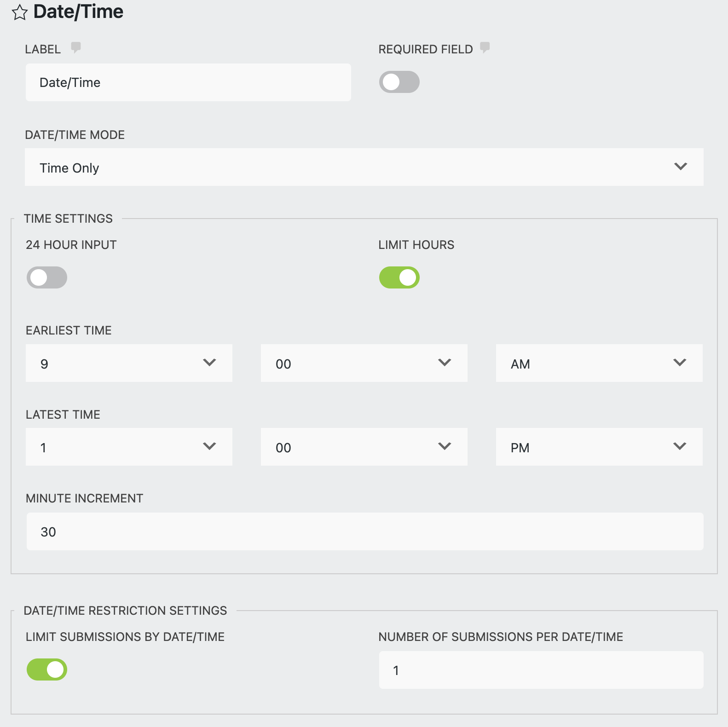The width and height of the screenshot is (728, 727).
Task: Enable the Required Field toggle
Action: [x=399, y=82]
